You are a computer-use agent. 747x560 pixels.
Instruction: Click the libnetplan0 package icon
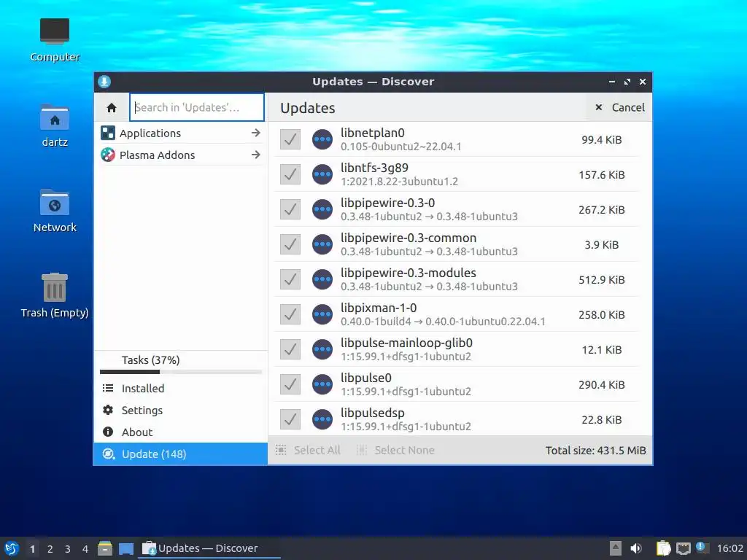(322, 139)
